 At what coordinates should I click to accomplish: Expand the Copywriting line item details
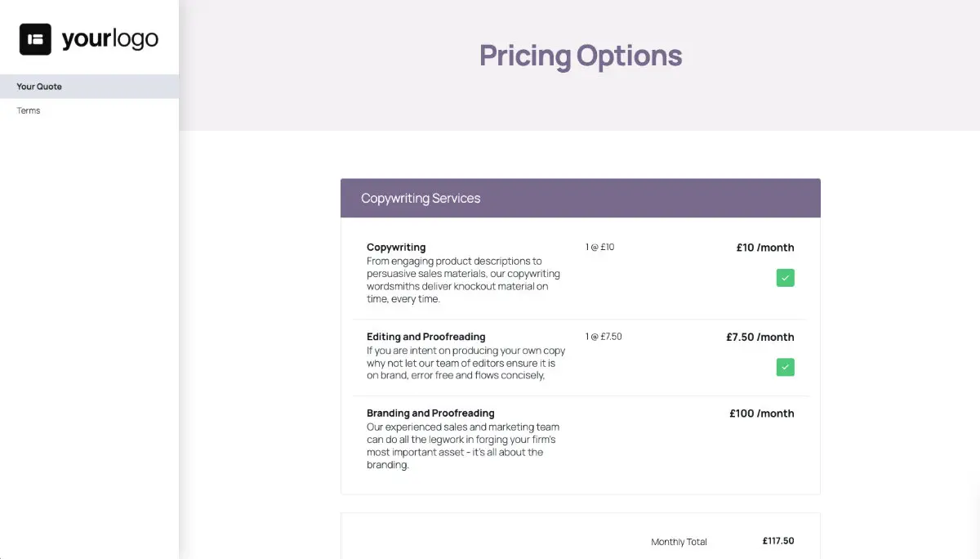(396, 247)
